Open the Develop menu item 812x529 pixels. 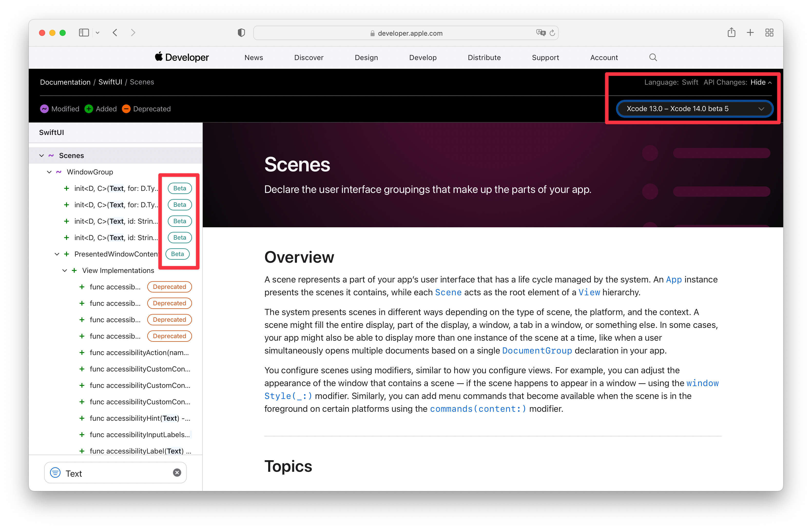(x=423, y=57)
